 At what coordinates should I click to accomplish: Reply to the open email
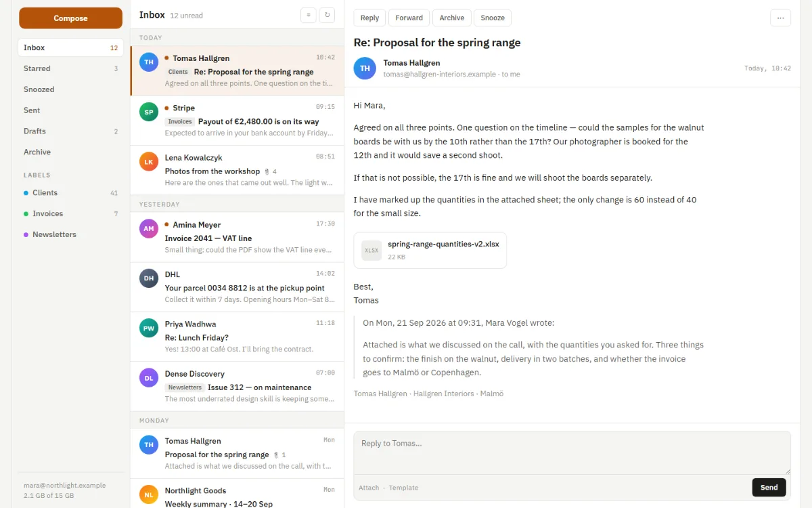pyautogui.click(x=369, y=18)
